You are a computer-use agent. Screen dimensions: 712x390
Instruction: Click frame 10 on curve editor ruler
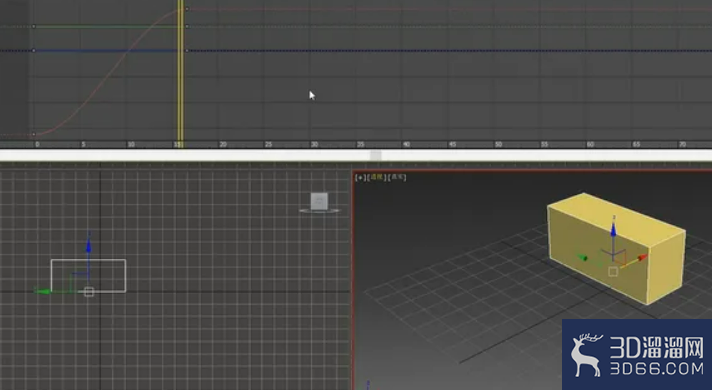pyautogui.click(x=131, y=144)
